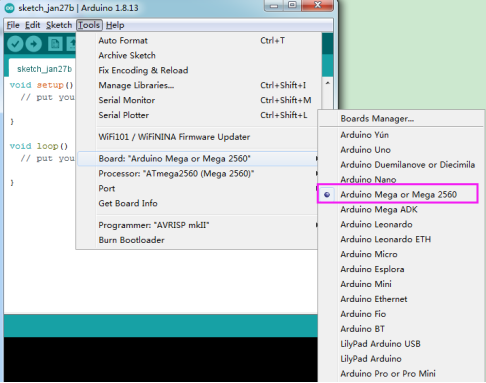The height and width of the screenshot is (383, 486).
Task: Expand the Board submenu entry
Action: [x=197, y=159]
